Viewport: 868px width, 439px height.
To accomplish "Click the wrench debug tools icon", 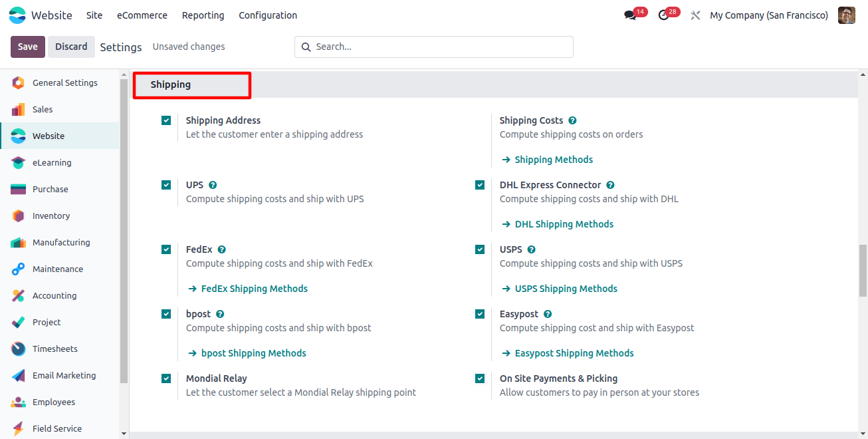I will pos(696,15).
